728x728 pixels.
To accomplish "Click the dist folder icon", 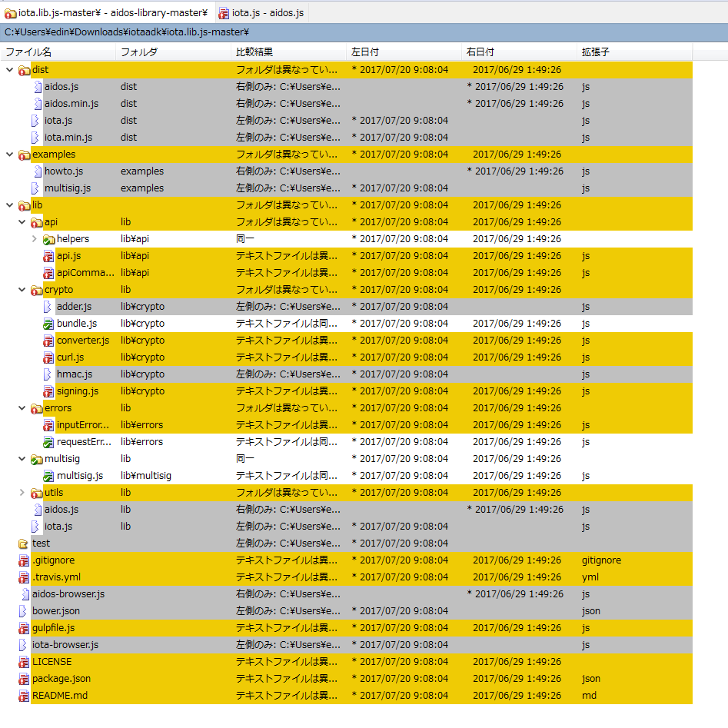I will click(x=24, y=71).
